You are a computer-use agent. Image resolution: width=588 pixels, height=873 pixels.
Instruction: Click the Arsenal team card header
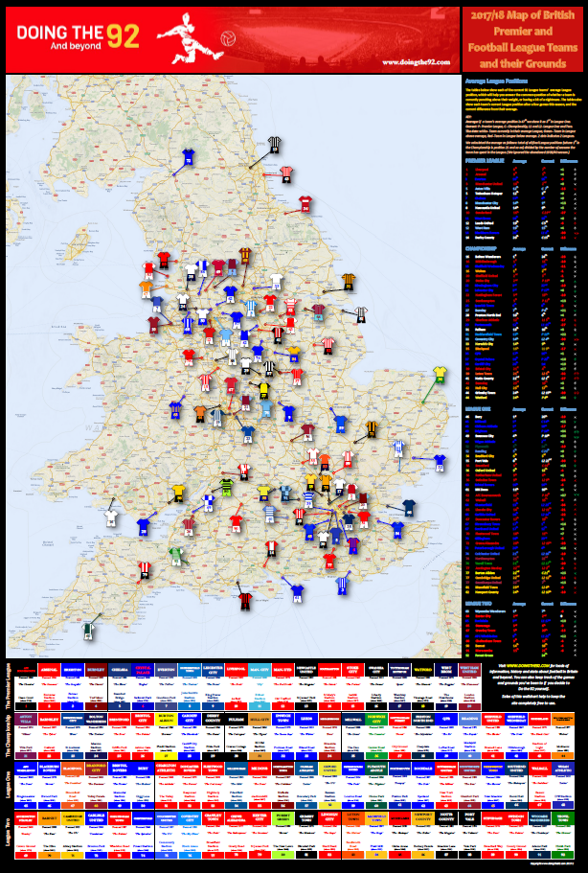point(49,669)
